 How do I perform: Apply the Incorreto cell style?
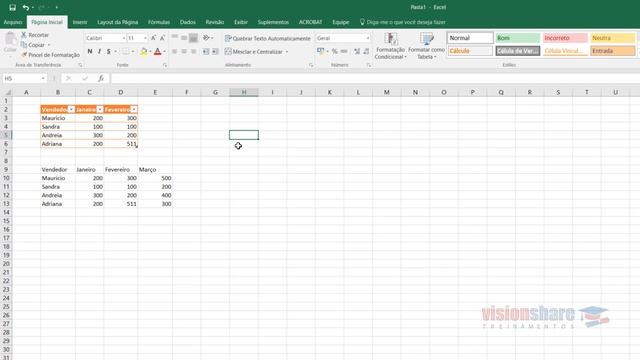565,38
